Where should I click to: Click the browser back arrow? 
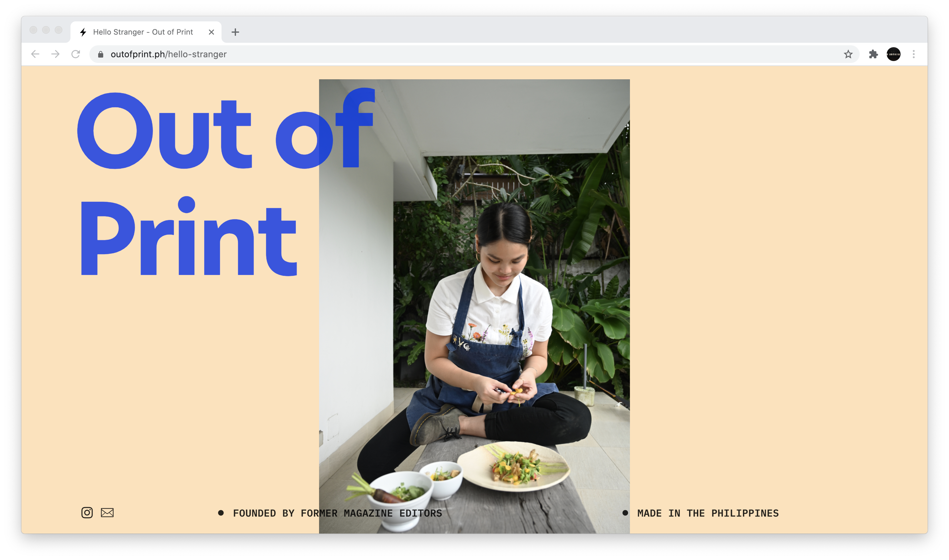35,54
